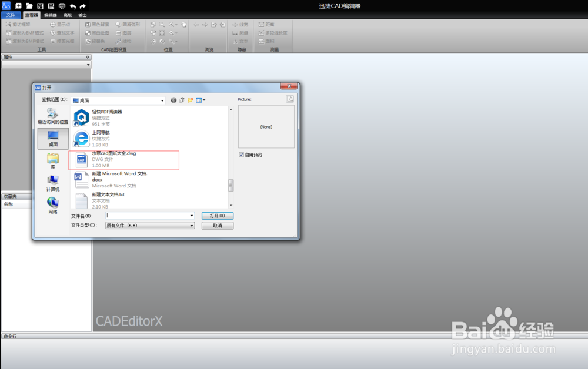Switch to the 高级 ribbon tab
The width and height of the screenshot is (588, 369).
(x=68, y=15)
